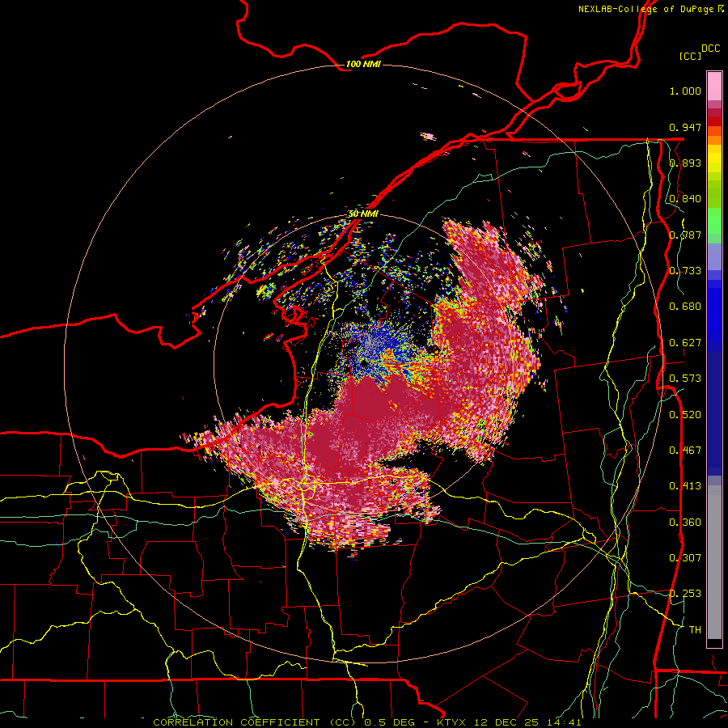The height and width of the screenshot is (728, 728).
Task: Select the 0.253 scale value
Action: coord(685,594)
